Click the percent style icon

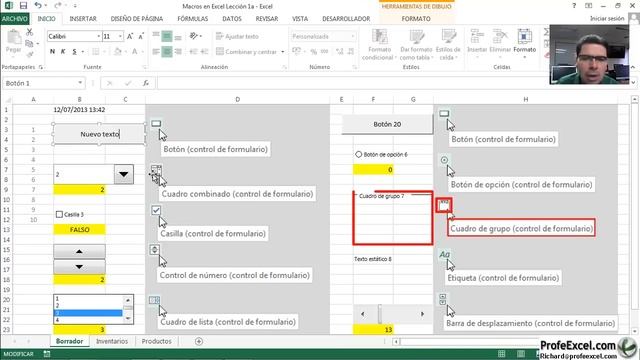click(313, 51)
